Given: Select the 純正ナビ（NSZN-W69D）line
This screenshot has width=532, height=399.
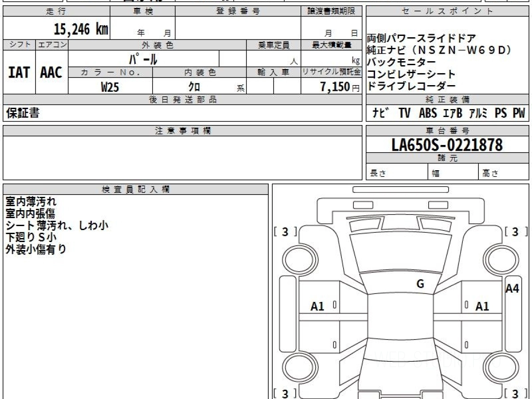Looking at the screenshot, I should [x=439, y=50].
